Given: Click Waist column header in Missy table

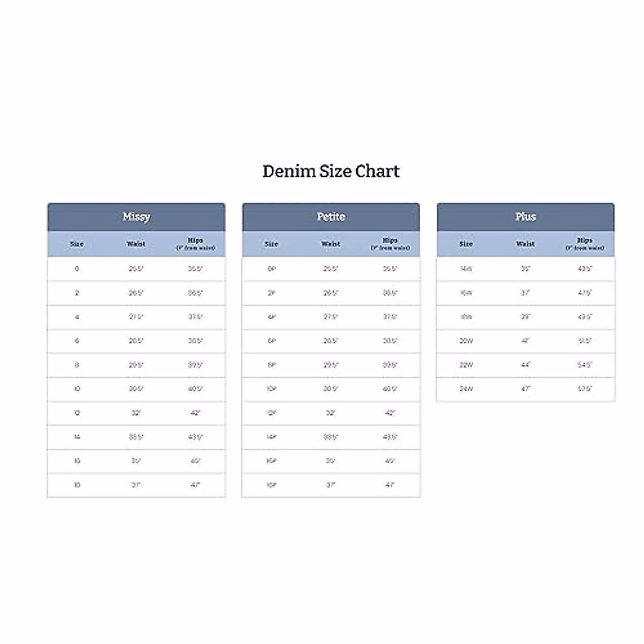Looking at the screenshot, I should tap(136, 244).
